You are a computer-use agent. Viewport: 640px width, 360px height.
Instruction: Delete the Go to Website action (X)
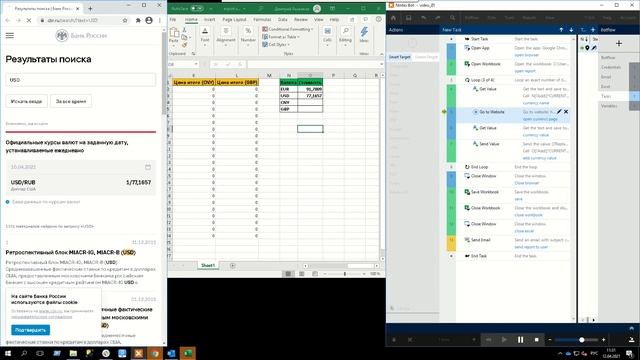pos(566,111)
